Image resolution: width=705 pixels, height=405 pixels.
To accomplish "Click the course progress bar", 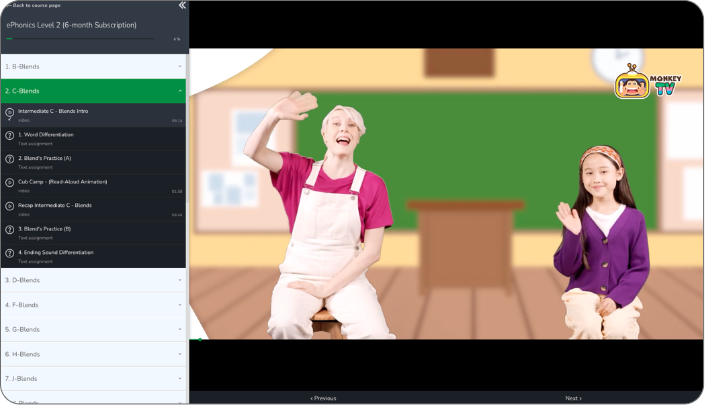I will (x=80, y=39).
